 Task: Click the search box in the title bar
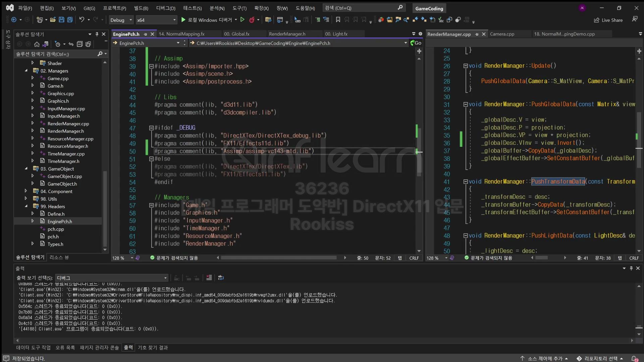(x=364, y=8)
